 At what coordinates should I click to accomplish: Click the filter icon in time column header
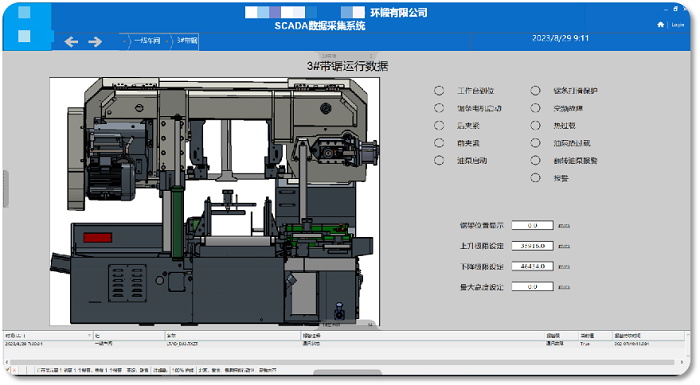click(89, 335)
